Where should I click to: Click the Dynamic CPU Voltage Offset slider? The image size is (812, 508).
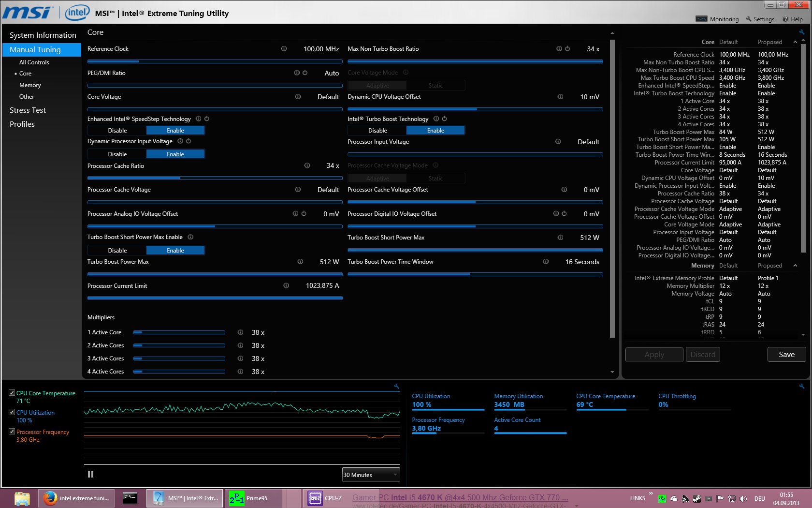[x=475, y=109]
